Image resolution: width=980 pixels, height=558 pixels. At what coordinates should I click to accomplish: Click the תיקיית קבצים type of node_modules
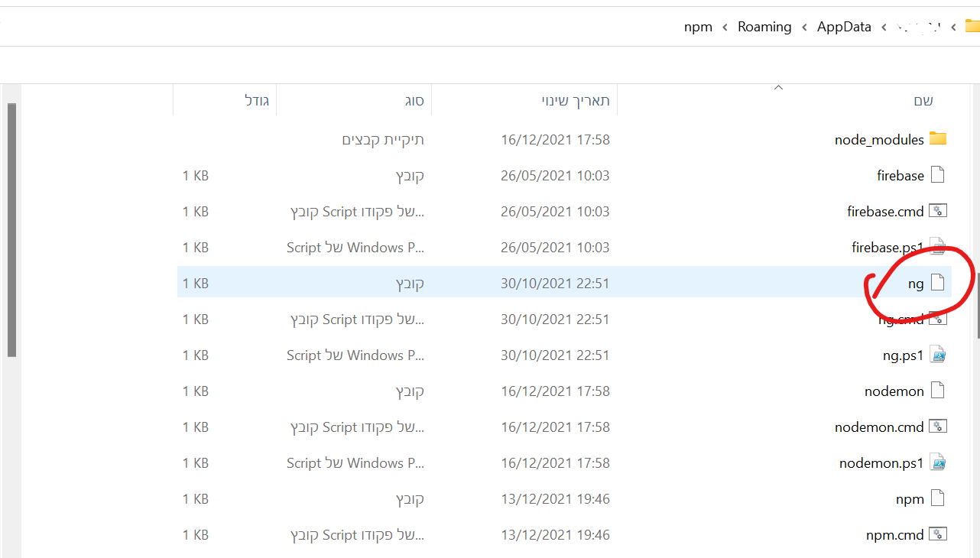383,140
